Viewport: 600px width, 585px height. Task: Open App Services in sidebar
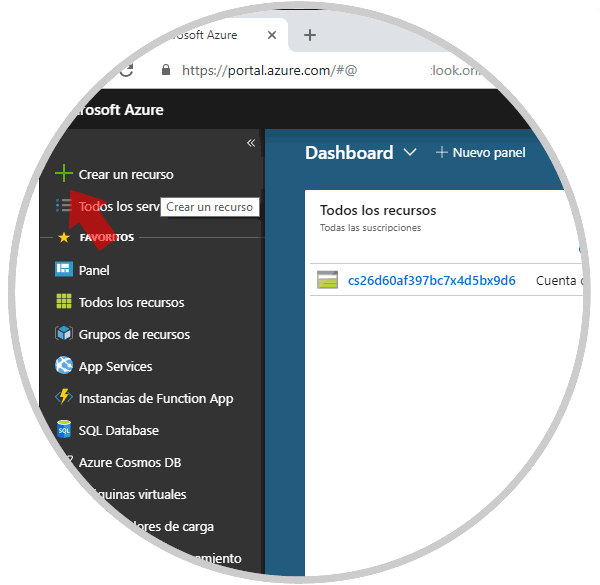116,367
